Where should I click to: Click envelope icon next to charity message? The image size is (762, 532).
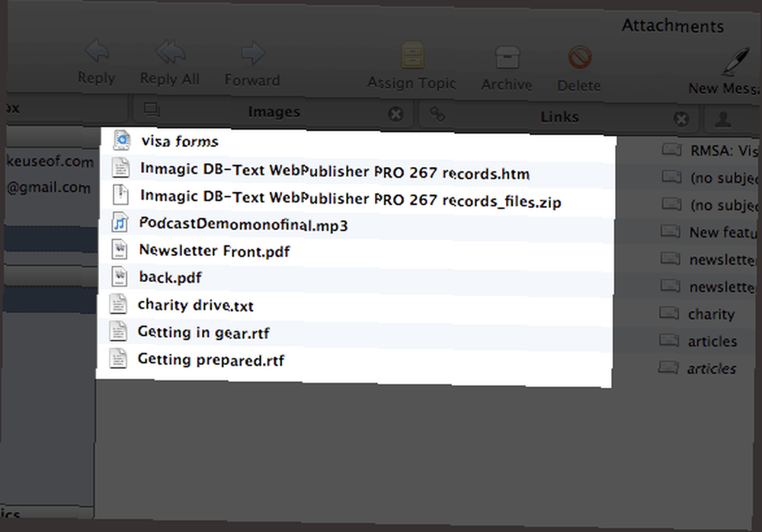[x=669, y=312]
